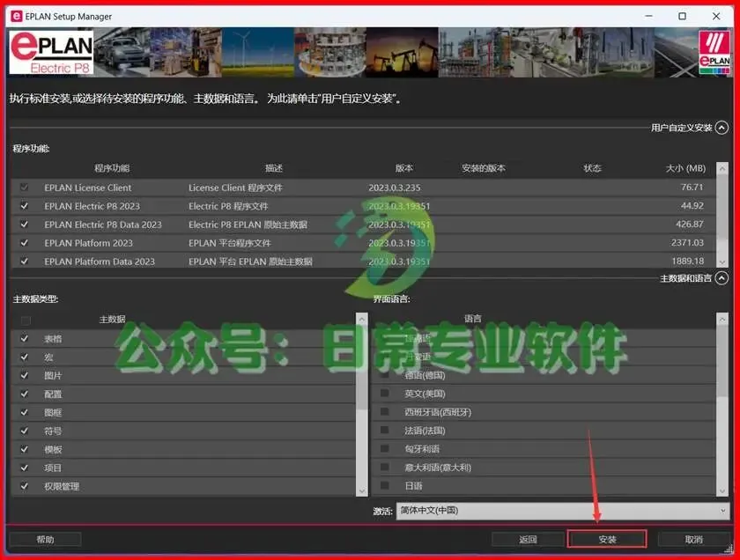Close the EPLAN Setup Manager window
This screenshot has height=560, width=740.
[716, 16]
